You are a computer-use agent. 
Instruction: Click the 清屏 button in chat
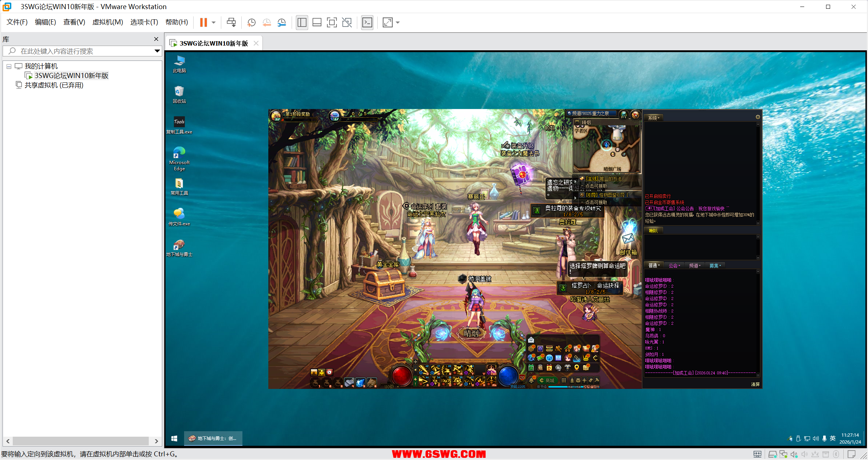point(755,384)
